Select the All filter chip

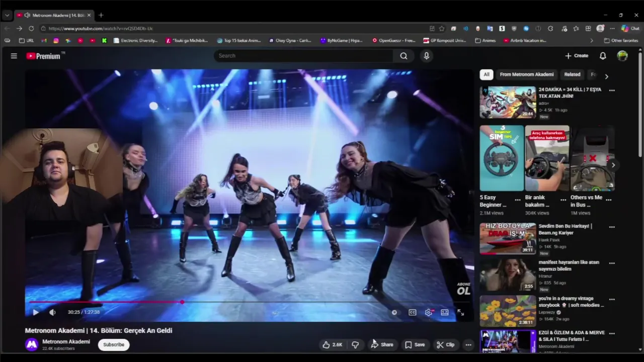coord(486,74)
